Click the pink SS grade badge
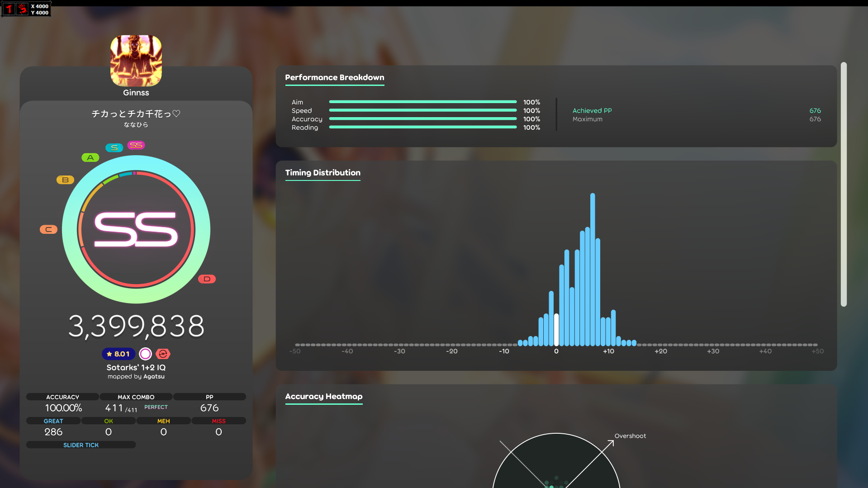The image size is (868, 488). (x=136, y=145)
